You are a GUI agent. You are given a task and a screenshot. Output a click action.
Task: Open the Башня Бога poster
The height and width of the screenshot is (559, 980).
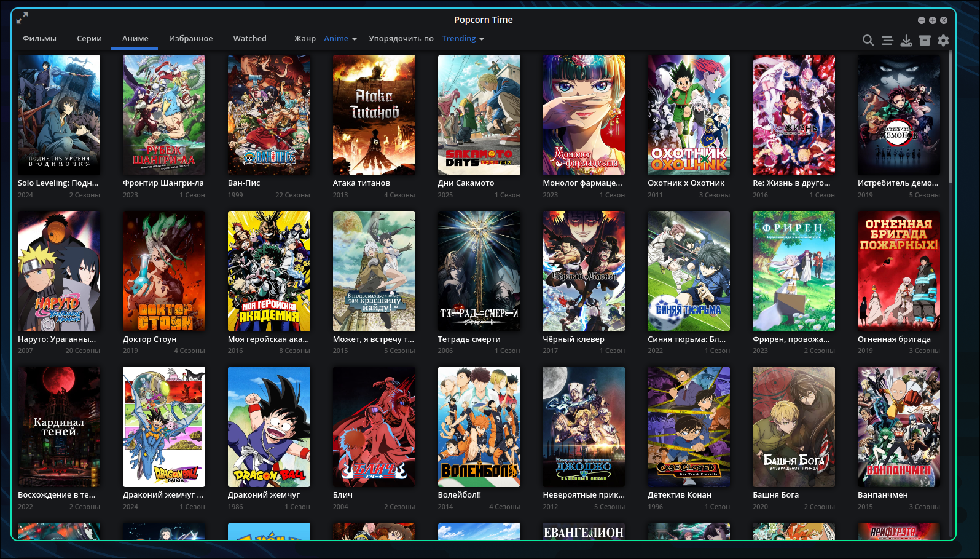click(x=794, y=427)
